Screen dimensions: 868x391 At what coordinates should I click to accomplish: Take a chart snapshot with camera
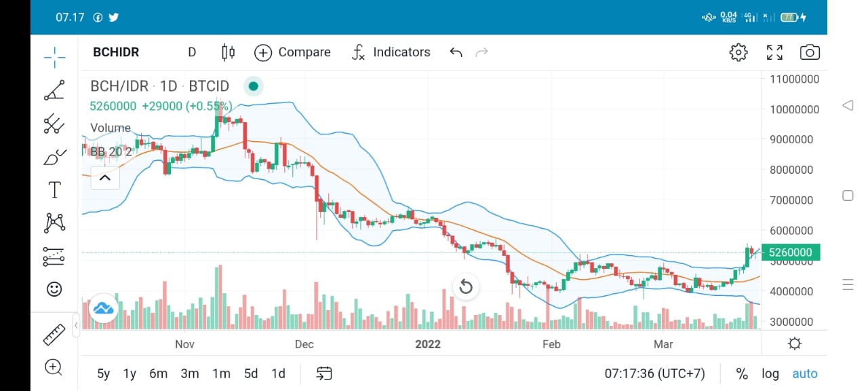810,52
